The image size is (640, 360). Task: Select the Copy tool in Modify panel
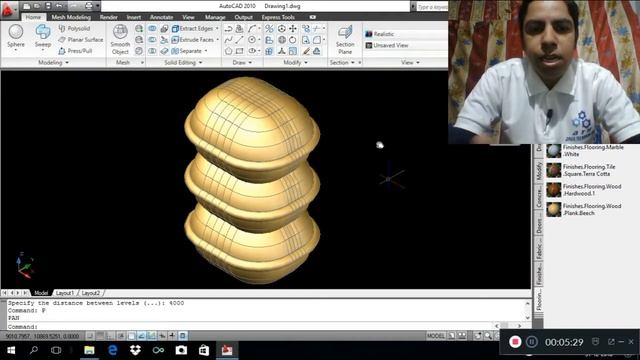(x=306, y=29)
